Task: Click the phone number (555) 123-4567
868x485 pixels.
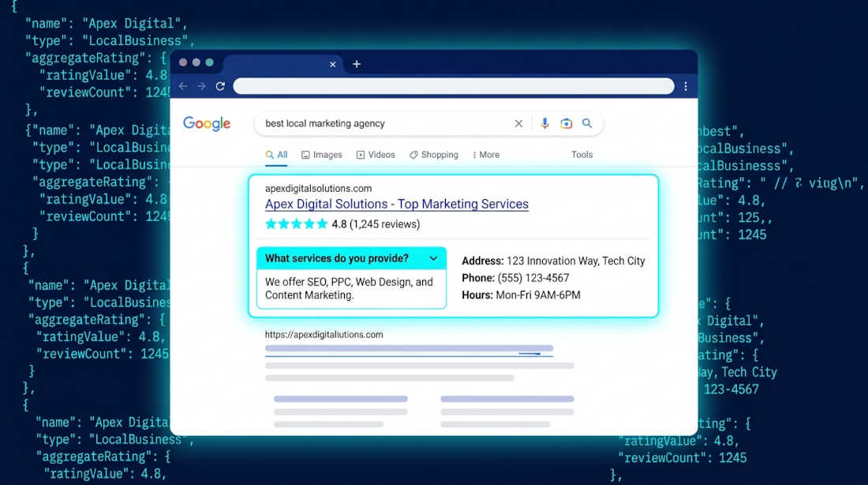Action: coord(533,278)
